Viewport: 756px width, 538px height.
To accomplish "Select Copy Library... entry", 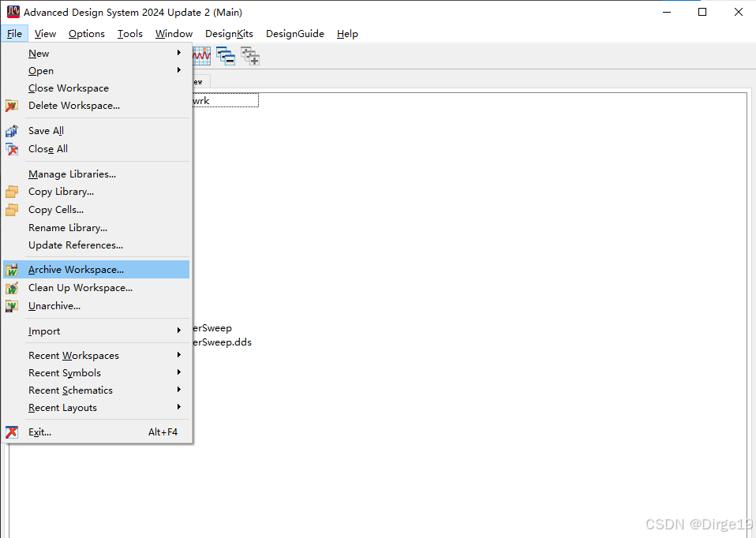I will (x=96, y=192).
